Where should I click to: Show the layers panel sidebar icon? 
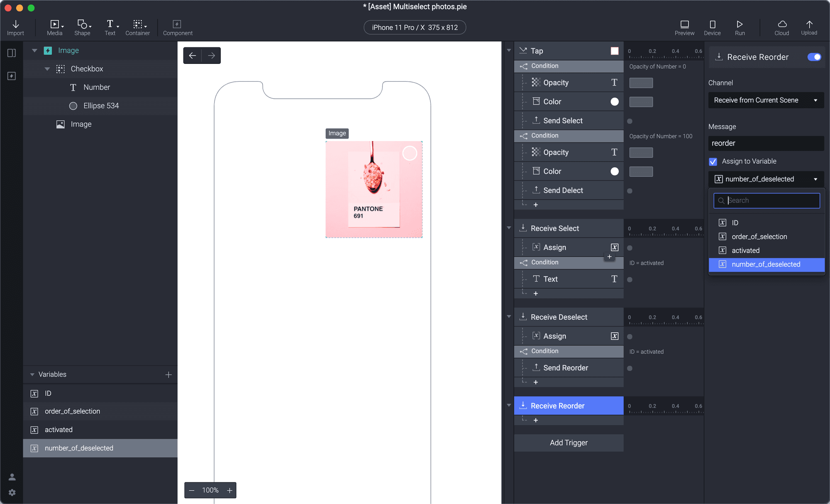[12, 53]
